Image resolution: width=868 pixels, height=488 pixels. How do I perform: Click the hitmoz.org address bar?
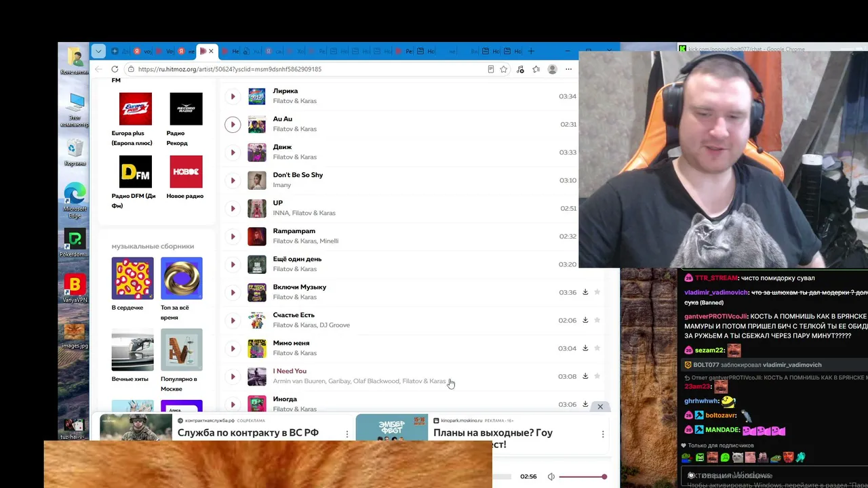click(x=305, y=69)
